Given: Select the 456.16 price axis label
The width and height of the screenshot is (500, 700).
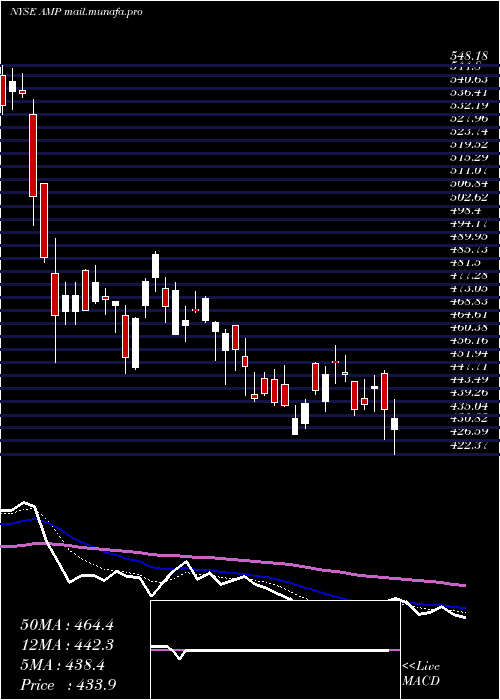Looking at the screenshot, I should tap(468, 341).
